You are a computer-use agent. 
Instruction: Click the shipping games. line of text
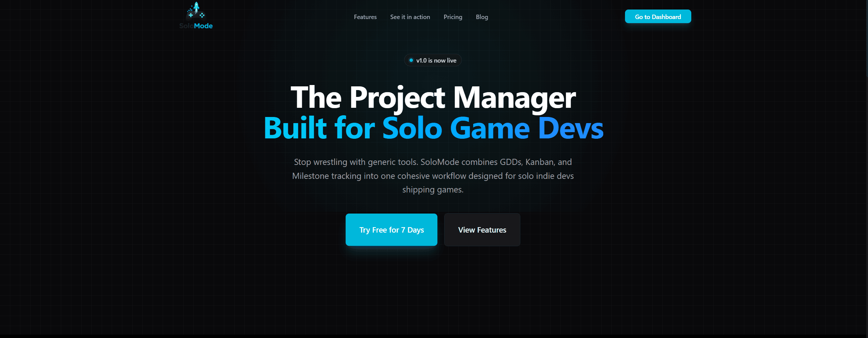tap(433, 190)
